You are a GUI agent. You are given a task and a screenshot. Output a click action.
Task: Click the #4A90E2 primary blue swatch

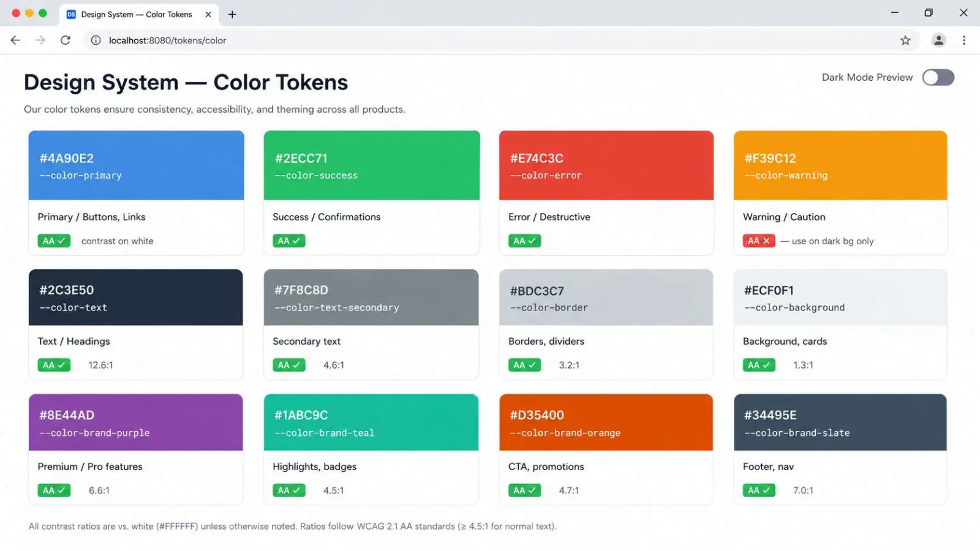point(136,165)
